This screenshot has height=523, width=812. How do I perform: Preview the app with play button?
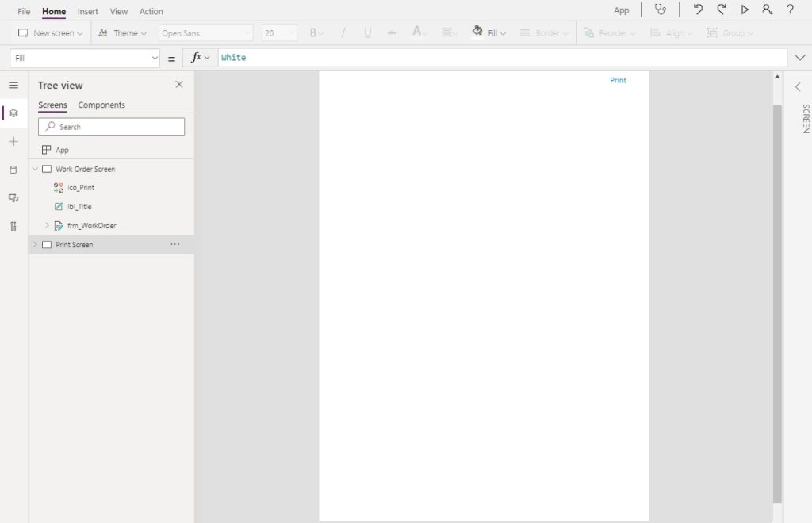[x=745, y=10]
